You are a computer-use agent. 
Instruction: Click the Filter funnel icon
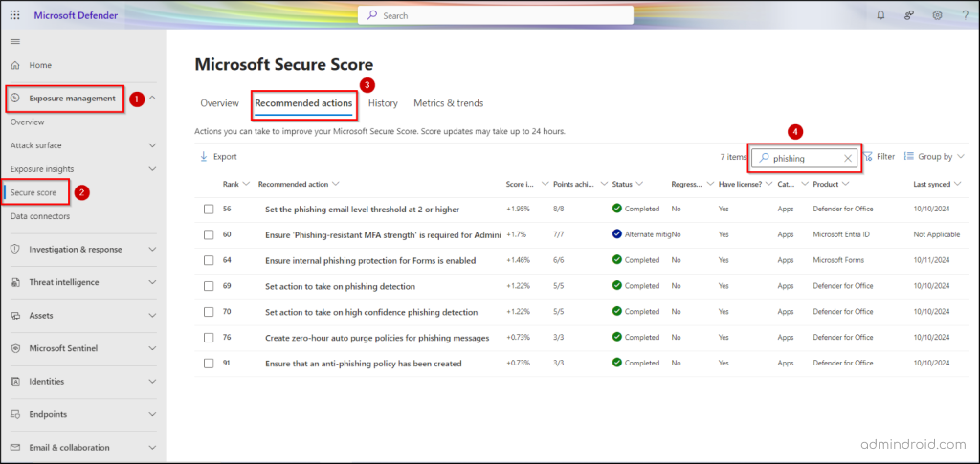[868, 156]
